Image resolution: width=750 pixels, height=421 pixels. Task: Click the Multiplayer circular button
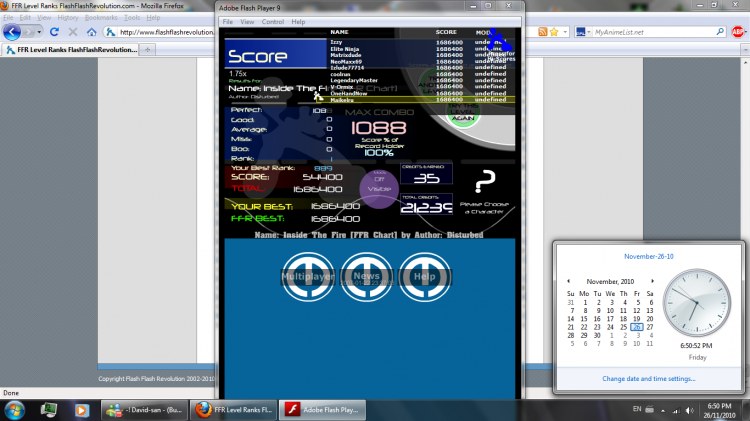[x=308, y=277]
